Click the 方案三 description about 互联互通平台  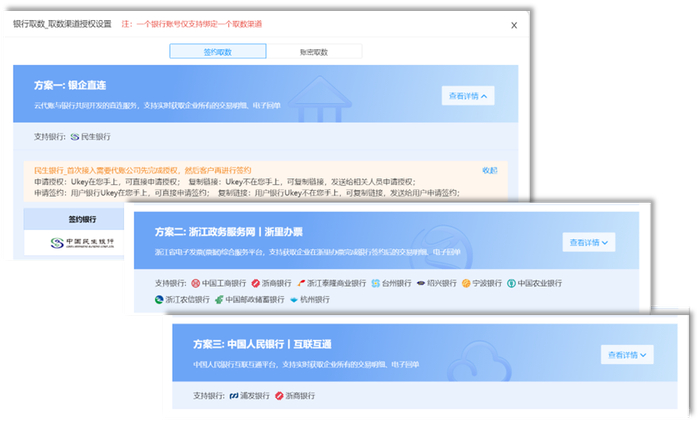point(306,365)
